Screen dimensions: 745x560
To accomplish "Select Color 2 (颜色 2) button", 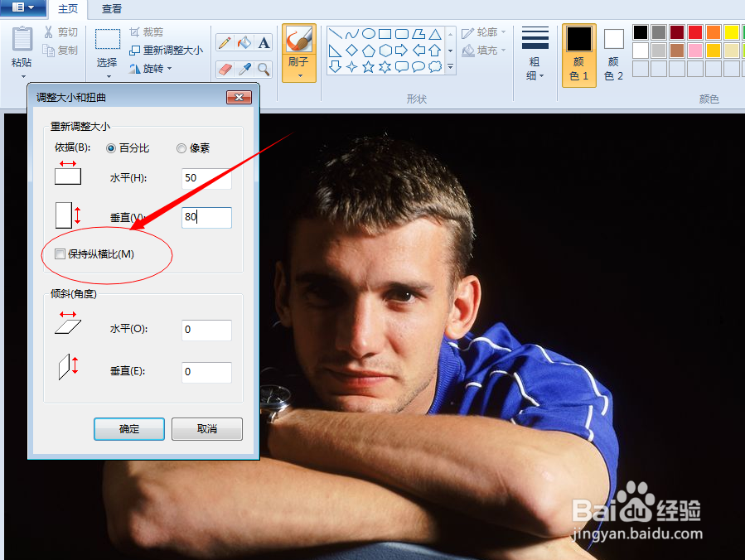I will [x=614, y=55].
